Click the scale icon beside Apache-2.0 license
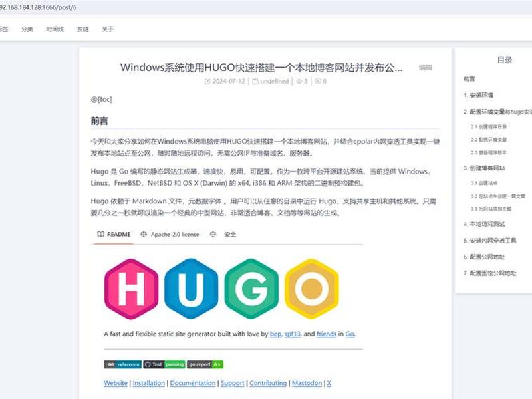The height and width of the screenshot is (399, 532). pos(144,235)
